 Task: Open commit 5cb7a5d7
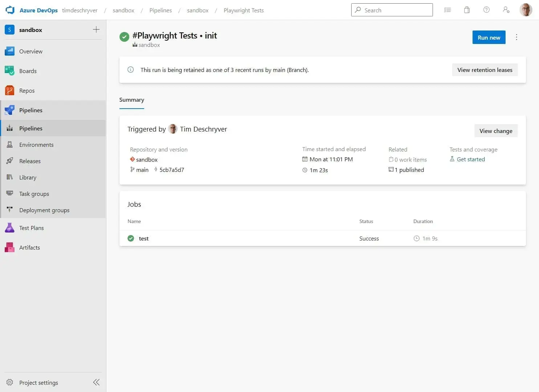click(172, 170)
